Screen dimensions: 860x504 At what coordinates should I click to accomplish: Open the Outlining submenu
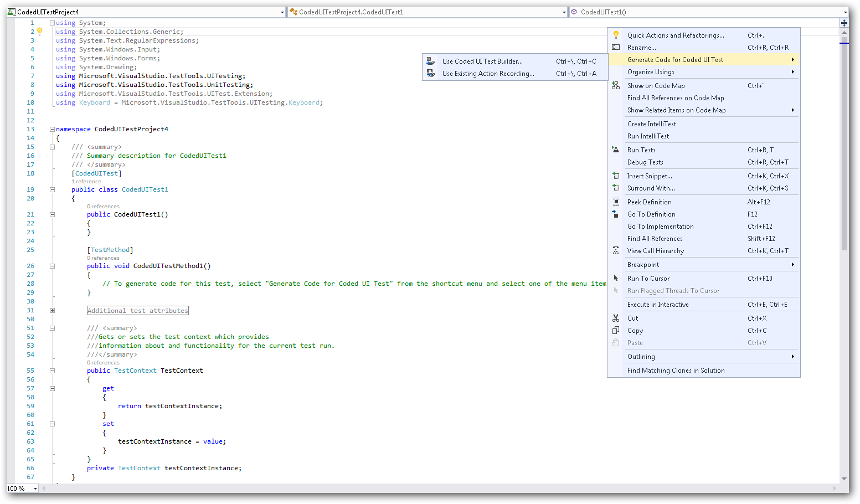click(704, 356)
